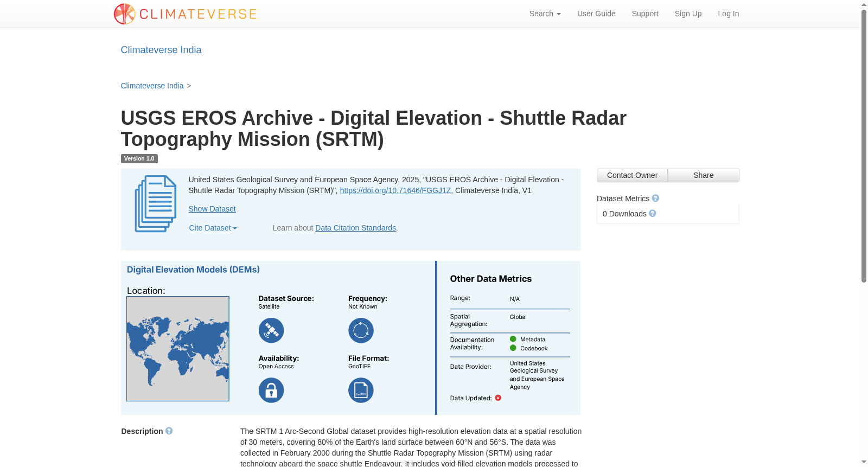Image resolution: width=868 pixels, height=467 pixels.
Task: Click the Climateverse logo icon
Action: [124, 14]
